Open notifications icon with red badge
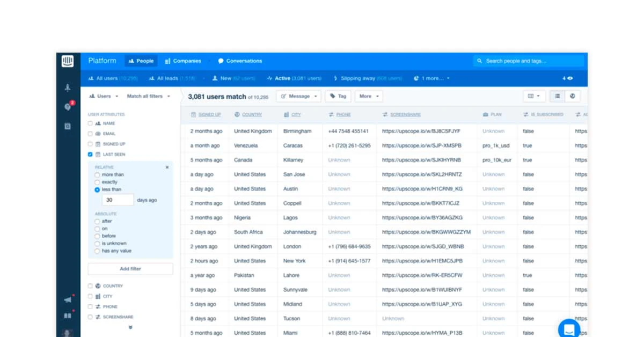The height and width of the screenshot is (337, 644). pyautogui.click(x=68, y=107)
